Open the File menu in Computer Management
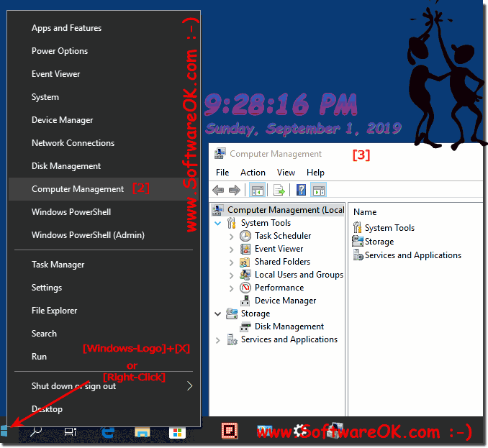Screen dimensions: 488x448 click(222, 173)
